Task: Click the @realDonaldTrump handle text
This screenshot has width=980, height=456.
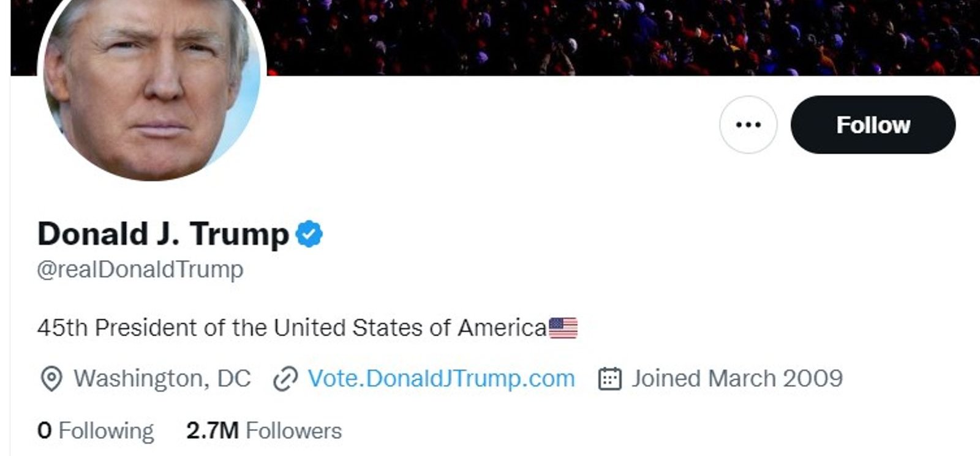Action: [x=140, y=269]
